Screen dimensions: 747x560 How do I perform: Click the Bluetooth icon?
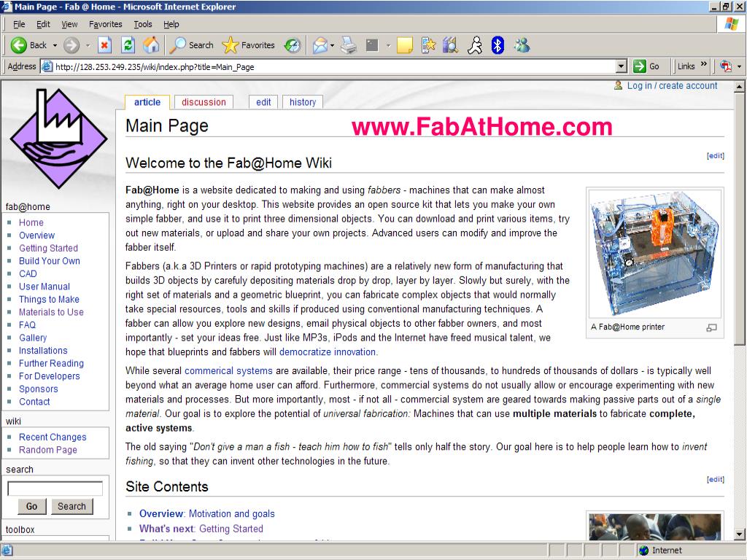point(498,45)
